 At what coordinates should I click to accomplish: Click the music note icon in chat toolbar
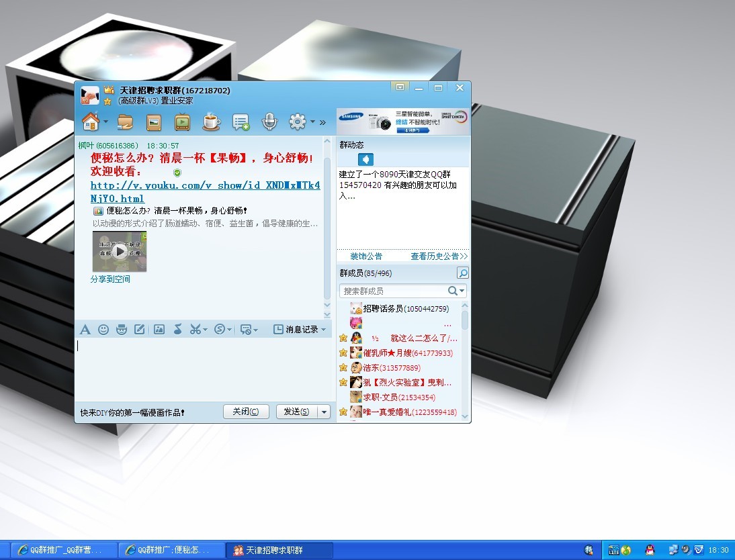(177, 329)
